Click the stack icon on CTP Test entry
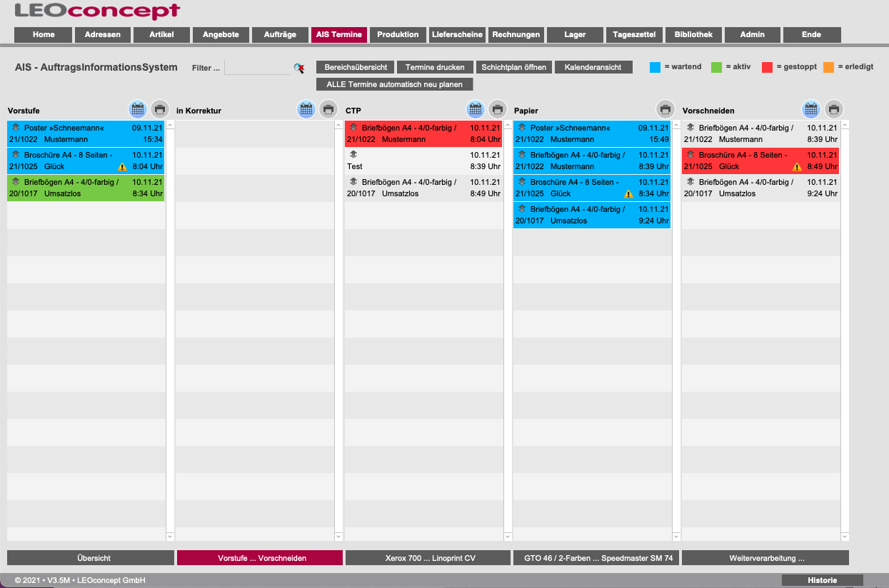Screen dimensions: 889x588 [x=353, y=155]
